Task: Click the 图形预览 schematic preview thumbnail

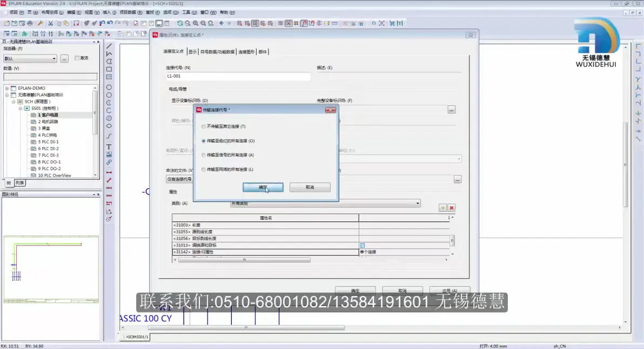Action: tap(51, 270)
